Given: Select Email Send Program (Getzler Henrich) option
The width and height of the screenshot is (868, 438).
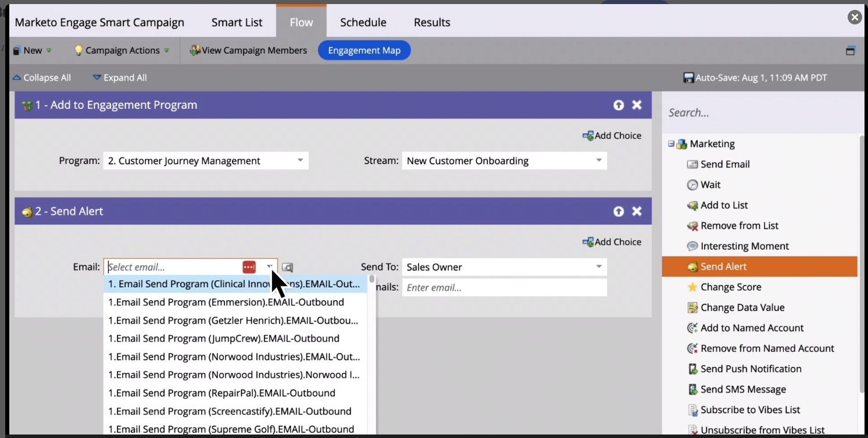Looking at the screenshot, I should pyautogui.click(x=235, y=321).
